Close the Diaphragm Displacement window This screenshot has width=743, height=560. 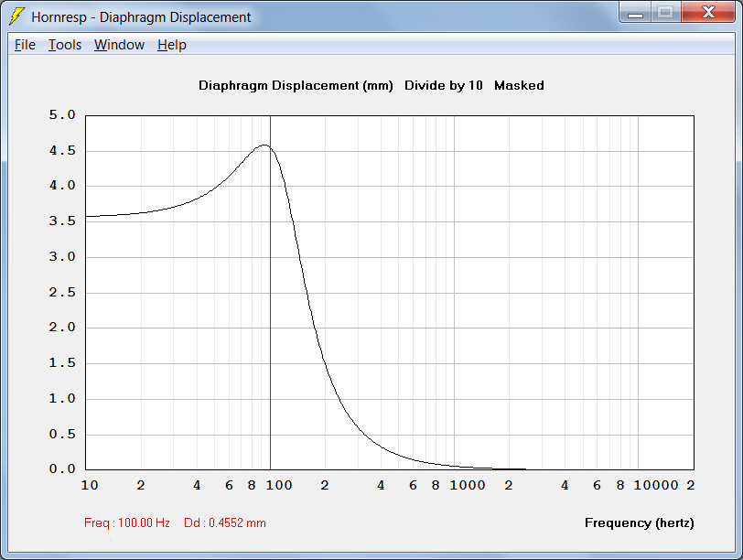pos(708,12)
